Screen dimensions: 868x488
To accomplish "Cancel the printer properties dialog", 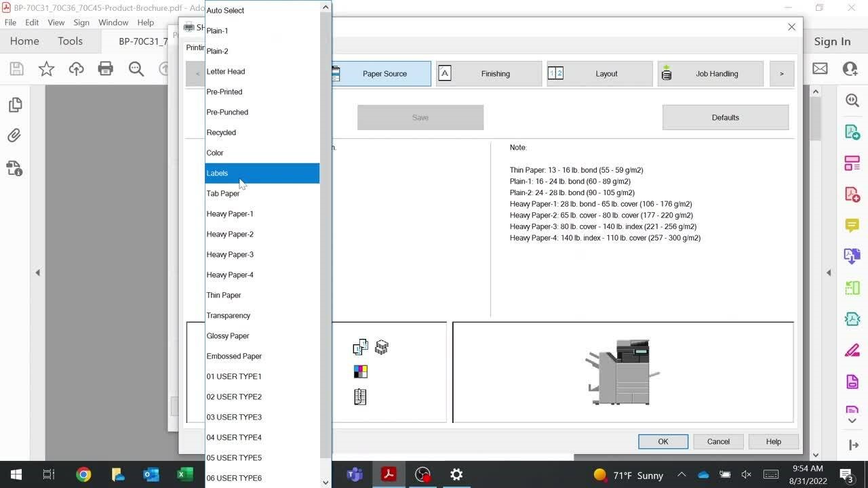I will point(718,441).
